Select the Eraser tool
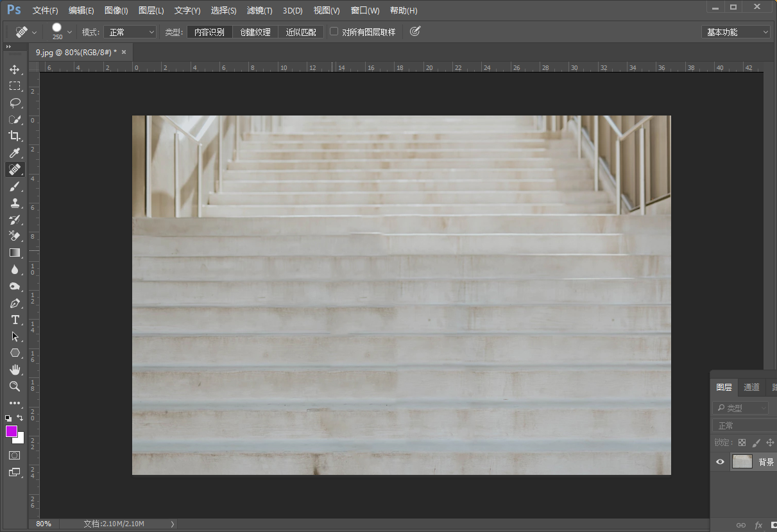Screen dimensions: 777x532 (15, 236)
